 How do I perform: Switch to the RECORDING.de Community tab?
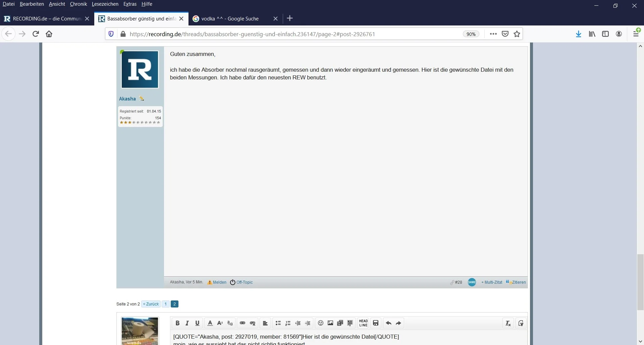point(46,19)
